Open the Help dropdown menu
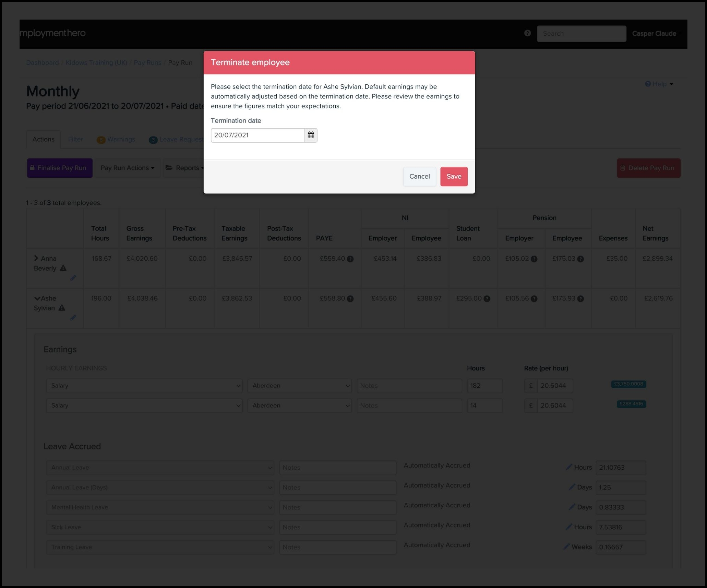Image resolution: width=707 pixels, height=588 pixels. (x=659, y=84)
